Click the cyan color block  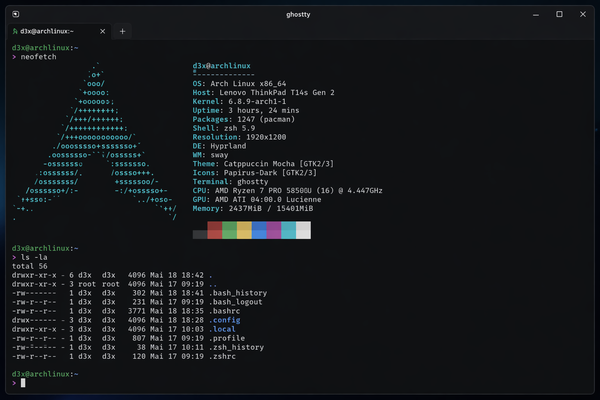click(289, 230)
